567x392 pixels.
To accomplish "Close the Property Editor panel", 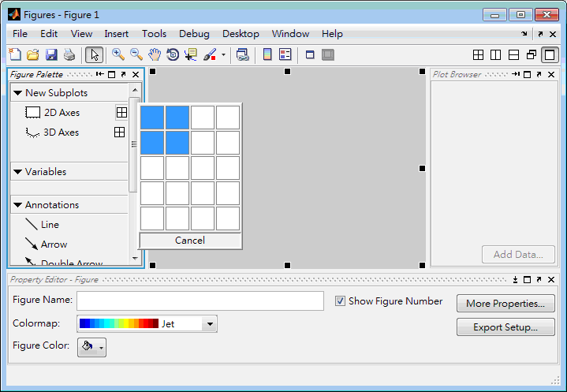I will click(x=551, y=279).
